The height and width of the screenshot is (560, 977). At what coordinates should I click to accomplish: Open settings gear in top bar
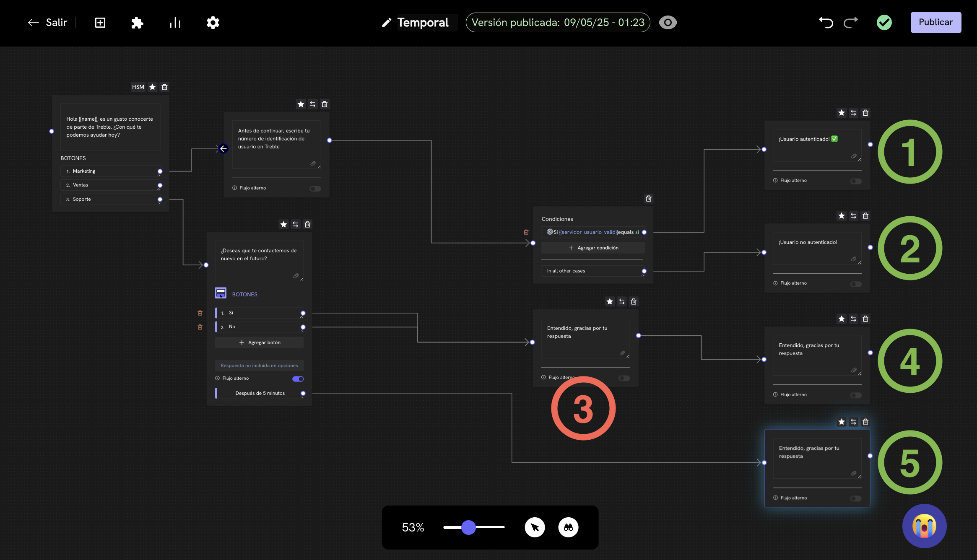(x=213, y=23)
